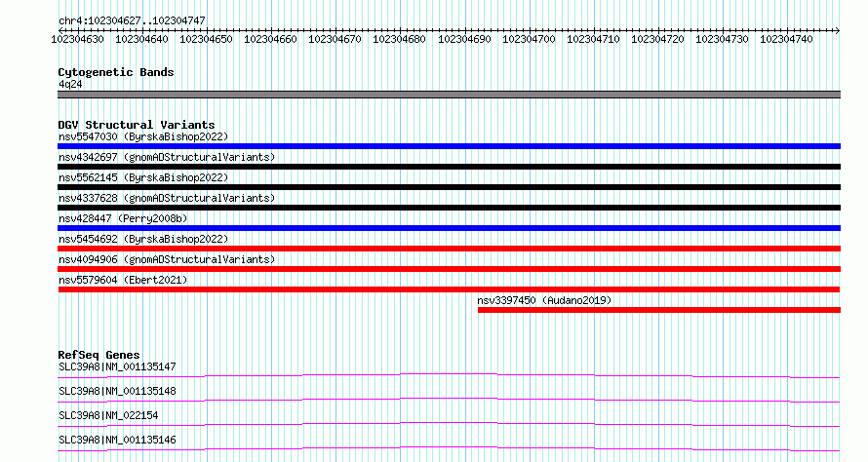The width and height of the screenshot is (868, 462).
Task: Open transcript SLC39A8|NM_001135147 label
Action: click(x=117, y=366)
